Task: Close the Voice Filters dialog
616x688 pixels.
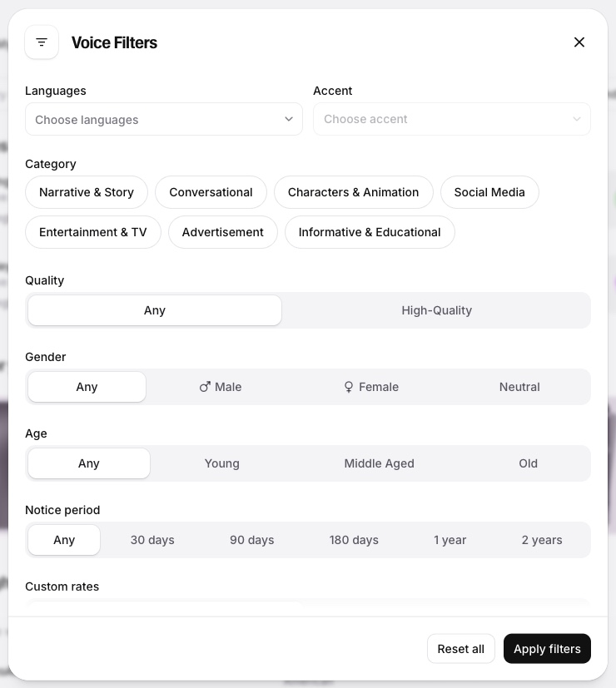Action: (579, 42)
